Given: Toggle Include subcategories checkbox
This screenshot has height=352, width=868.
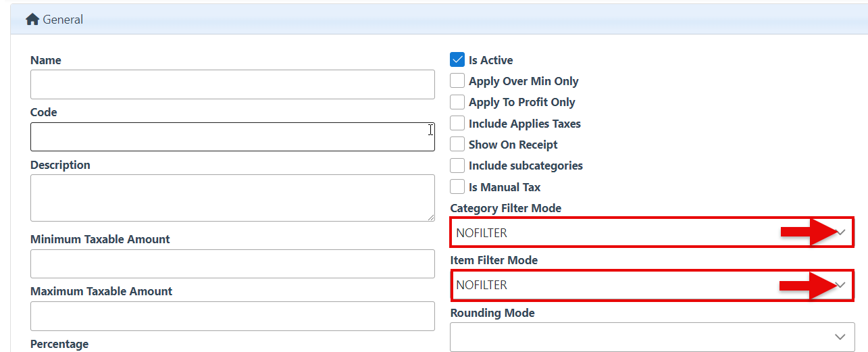Looking at the screenshot, I should coord(457,166).
